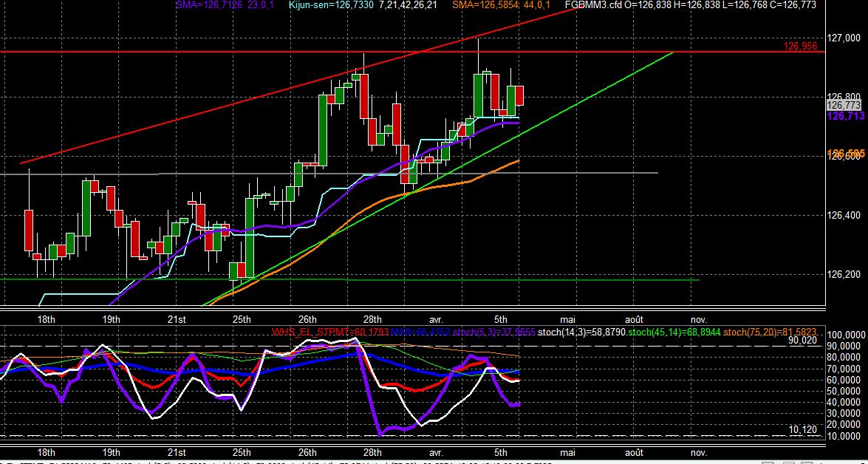Click the 19th date label below the stochastic panel

[x=112, y=452]
